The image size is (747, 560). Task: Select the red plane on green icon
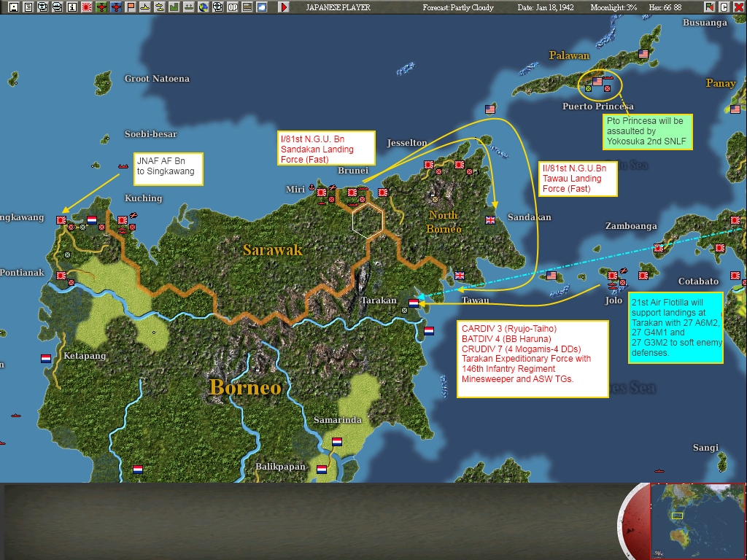tap(101, 7)
